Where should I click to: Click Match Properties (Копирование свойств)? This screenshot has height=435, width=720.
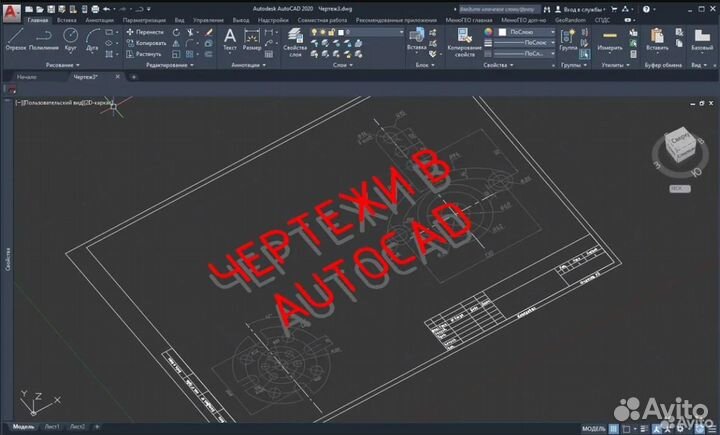click(x=464, y=42)
